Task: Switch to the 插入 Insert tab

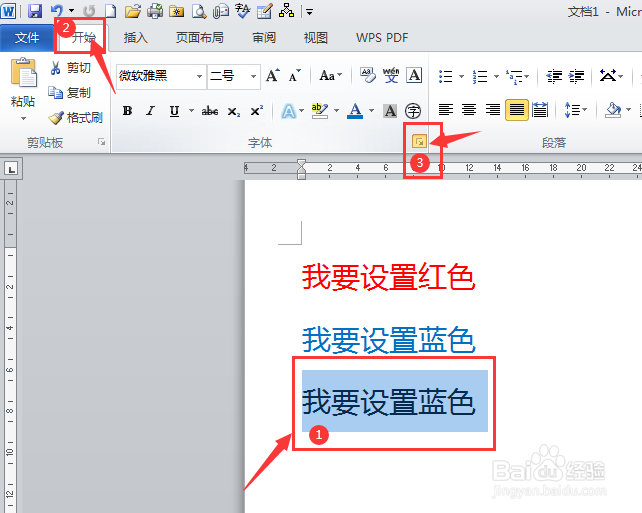Action: click(x=136, y=38)
